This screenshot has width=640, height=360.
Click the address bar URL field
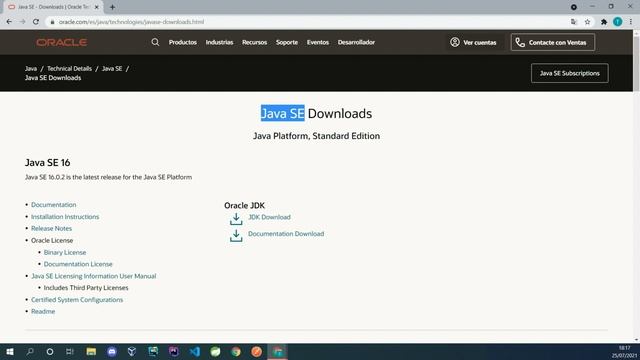[x=306, y=22]
